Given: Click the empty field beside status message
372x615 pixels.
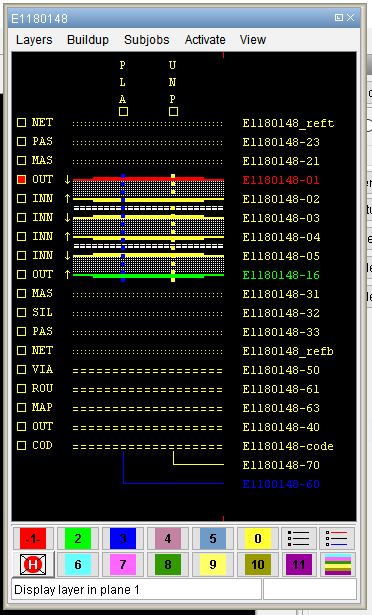Looking at the screenshot, I should (310, 590).
